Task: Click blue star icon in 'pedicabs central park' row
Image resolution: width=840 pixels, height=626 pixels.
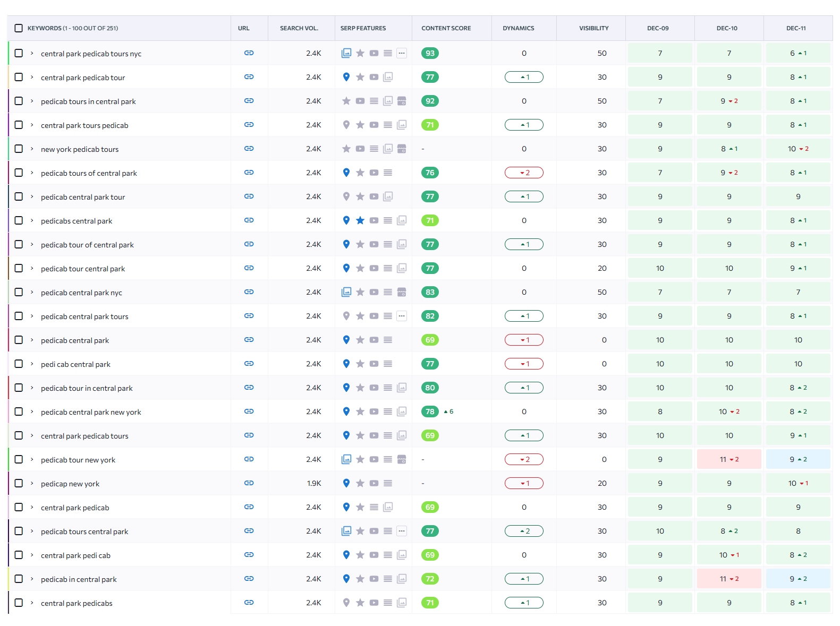Action: 360,220
